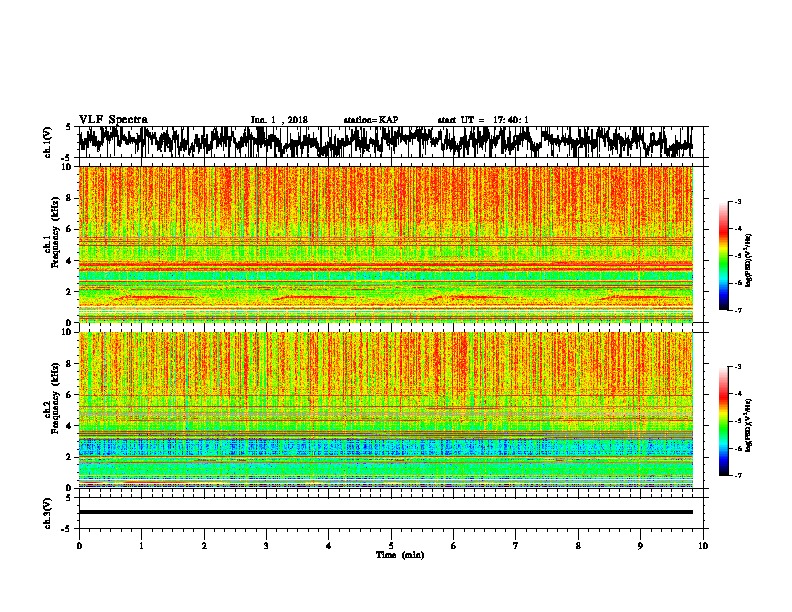Click the time axis tick label "5"

391,546
